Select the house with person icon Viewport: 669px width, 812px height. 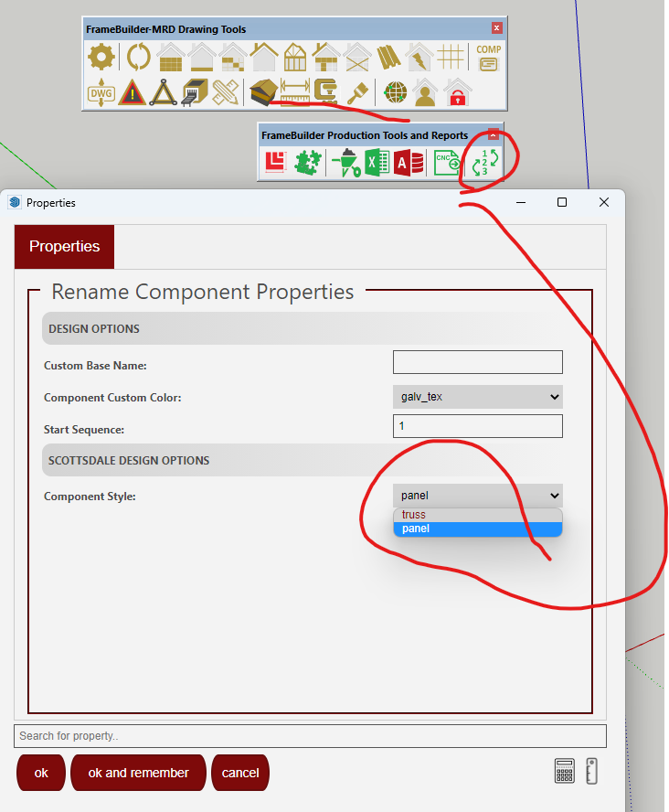coord(425,93)
